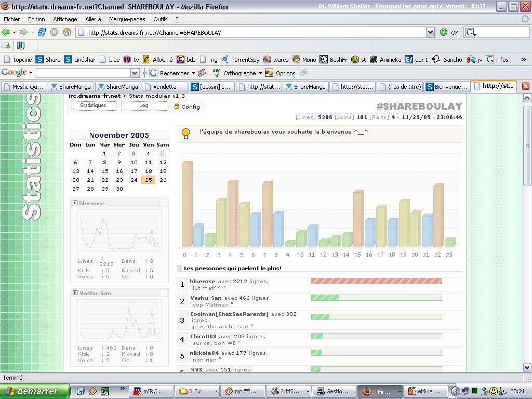Select day 25 in the calendar
Screen dimensions: 532x399
(148, 180)
